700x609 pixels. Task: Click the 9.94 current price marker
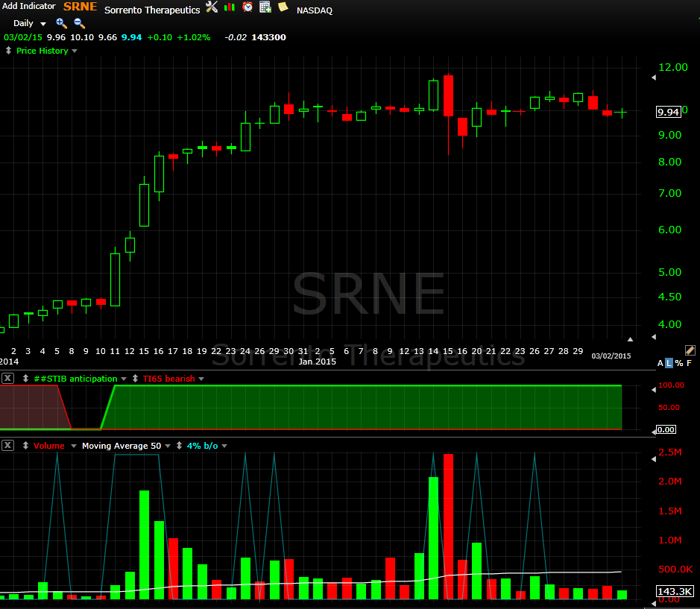tap(668, 112)
